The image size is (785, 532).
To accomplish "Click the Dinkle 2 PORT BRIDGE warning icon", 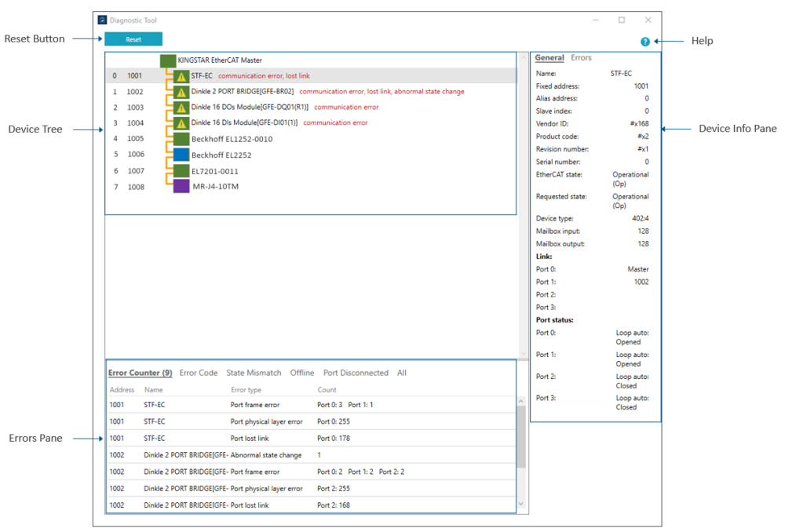I will [x=181, y=92].
